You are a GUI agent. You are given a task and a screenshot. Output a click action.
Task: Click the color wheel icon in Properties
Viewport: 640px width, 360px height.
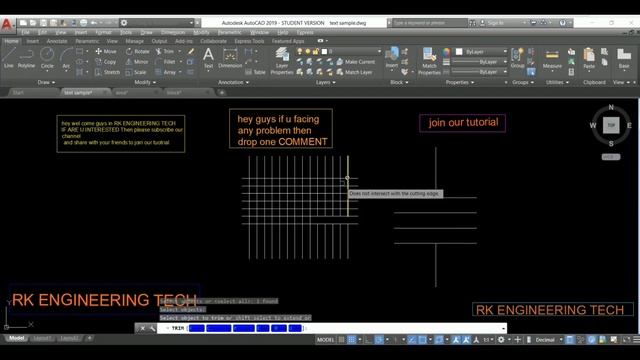[446, 52]
